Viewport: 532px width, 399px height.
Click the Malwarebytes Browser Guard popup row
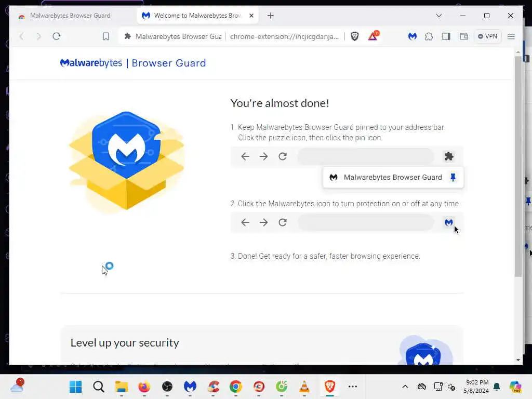(x=393, y=178)
